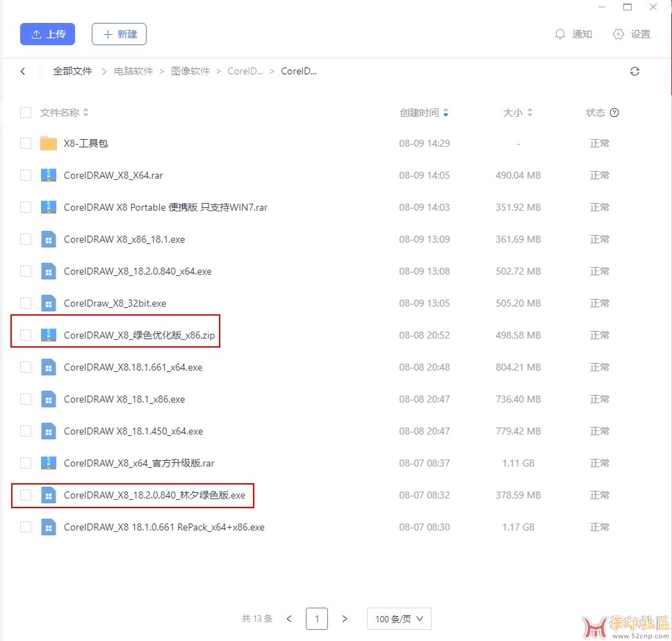Image resolution: width=672 pixels, height=641 pixels.
Task: Click the exe icon of CorelDRAW X8_x86_18.1.exe
Action: (49, 239)
